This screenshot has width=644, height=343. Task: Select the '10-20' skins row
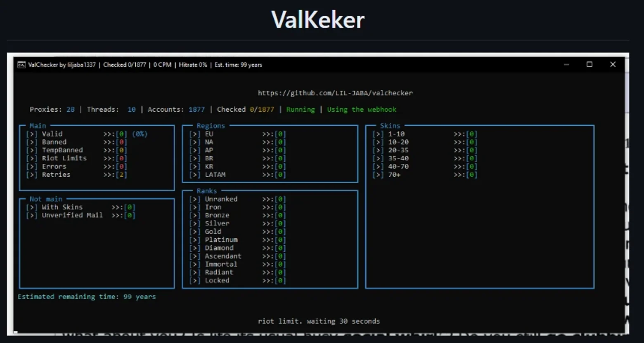(425, 142)
